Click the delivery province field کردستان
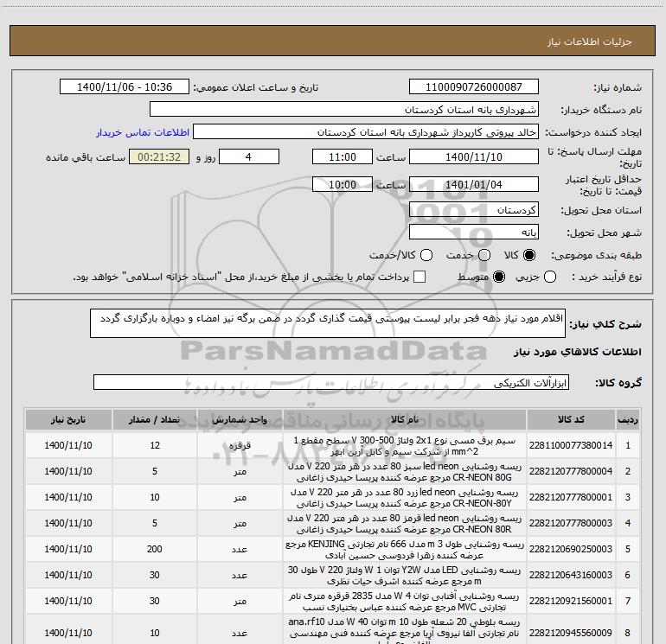The width and height of the screenshot is (666, 644). point(474,210)
